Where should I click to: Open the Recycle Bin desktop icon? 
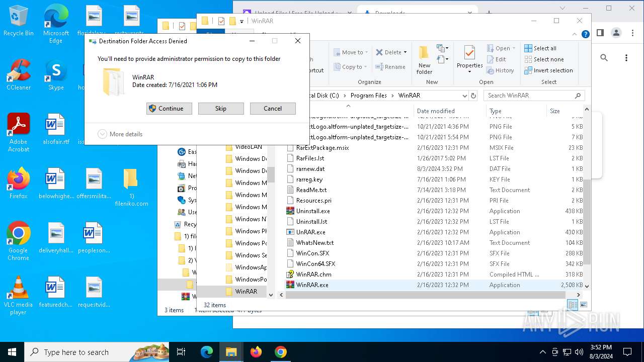click(x=19, y=20)
